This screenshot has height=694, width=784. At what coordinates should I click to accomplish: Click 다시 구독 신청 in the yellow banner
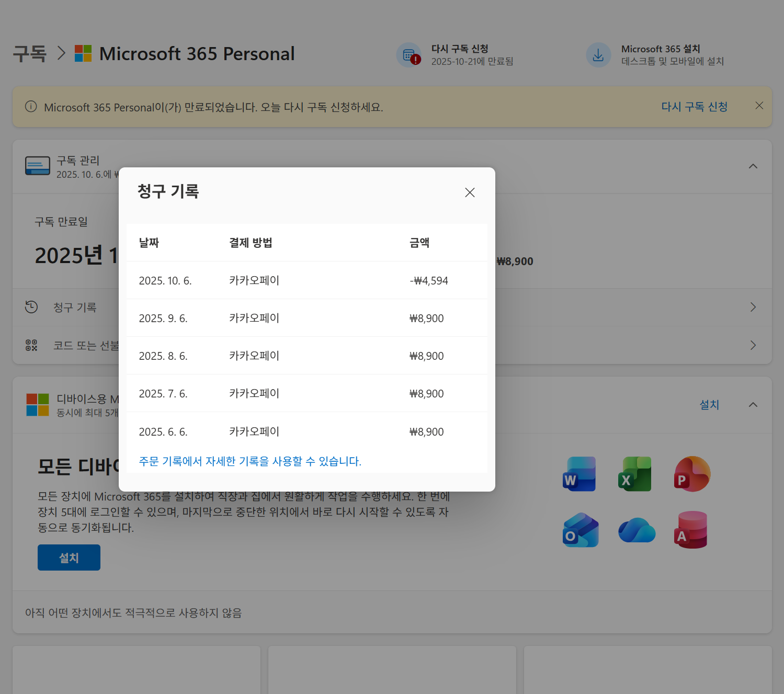(x=694, y=107)
